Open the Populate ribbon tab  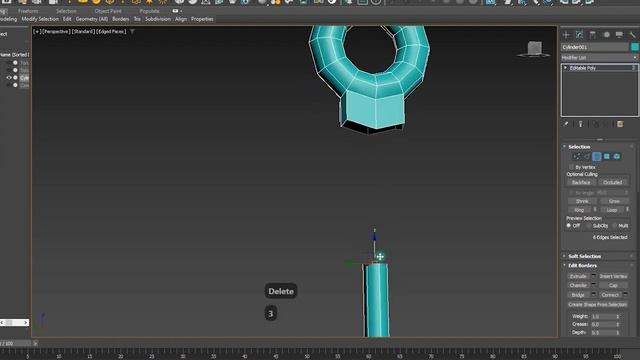click(150, 11)
